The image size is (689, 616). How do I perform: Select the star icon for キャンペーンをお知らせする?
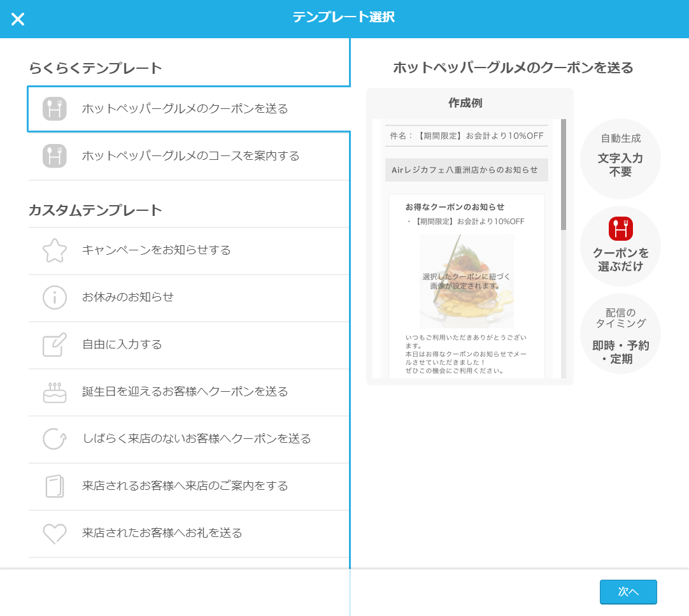click(x=54, y=250)
